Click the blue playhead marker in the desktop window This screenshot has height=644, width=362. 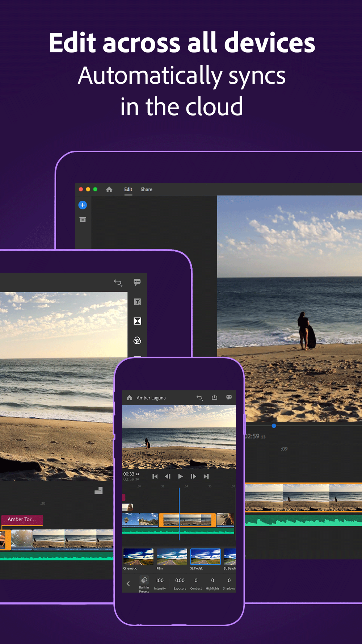[x=274, y=426]
